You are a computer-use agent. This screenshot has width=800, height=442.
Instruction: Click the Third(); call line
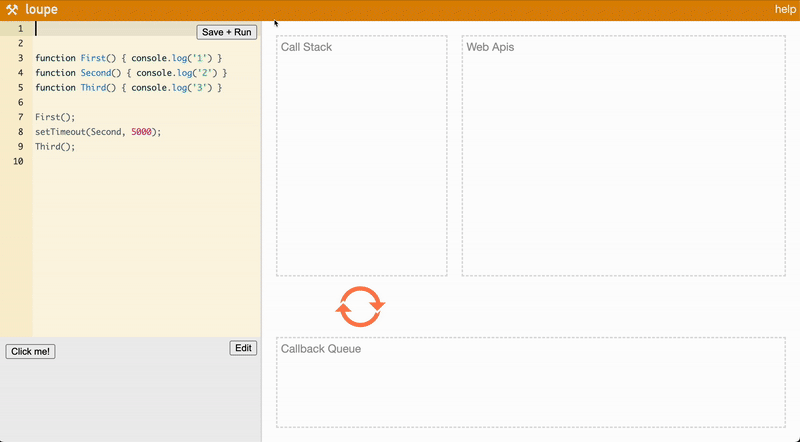[55, 147]
